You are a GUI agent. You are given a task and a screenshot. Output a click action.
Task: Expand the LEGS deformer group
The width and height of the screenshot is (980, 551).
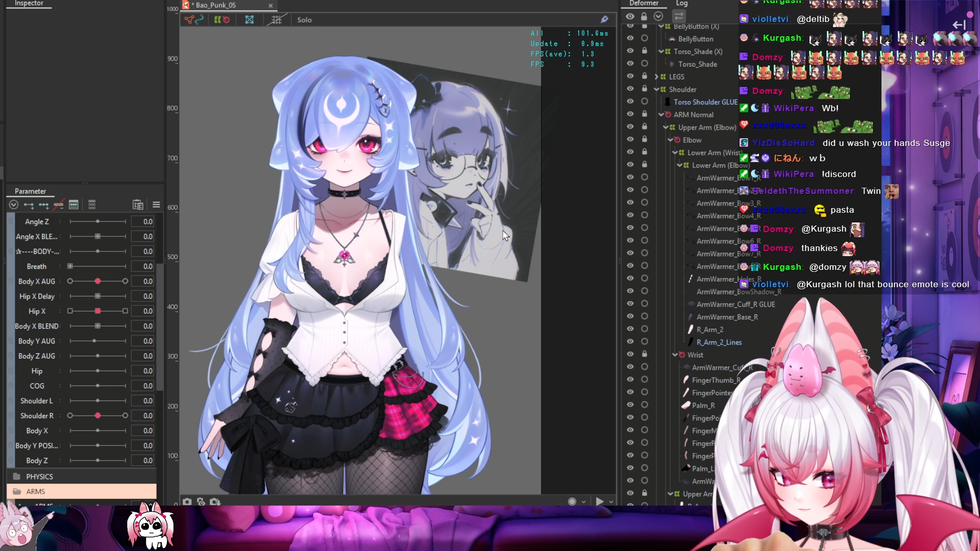(657, 77)
